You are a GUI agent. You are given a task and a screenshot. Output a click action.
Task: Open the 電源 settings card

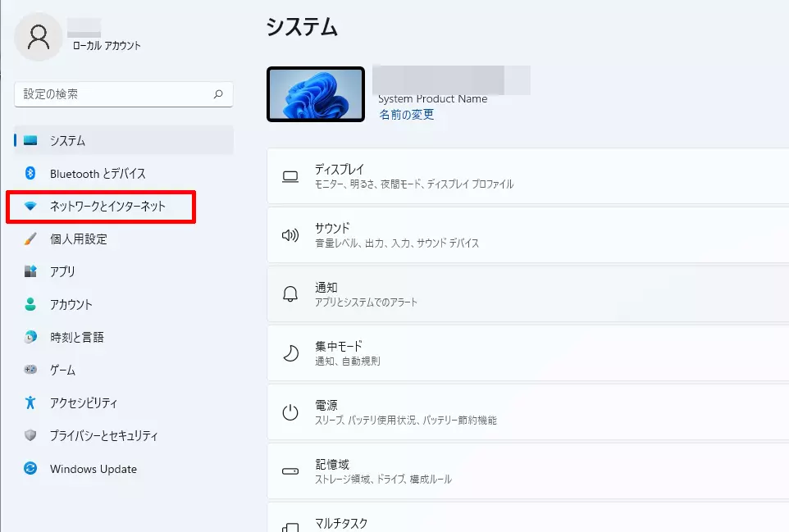528,412
